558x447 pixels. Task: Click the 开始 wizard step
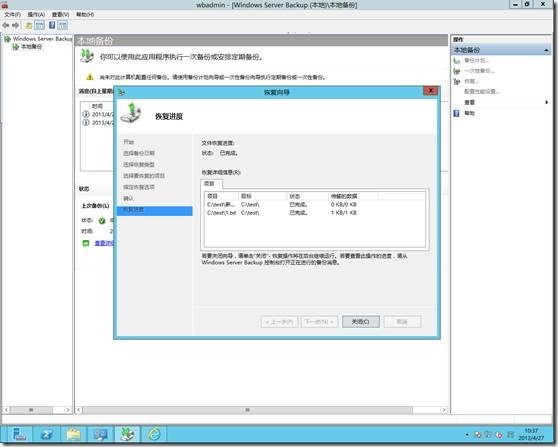pos(128,142)
